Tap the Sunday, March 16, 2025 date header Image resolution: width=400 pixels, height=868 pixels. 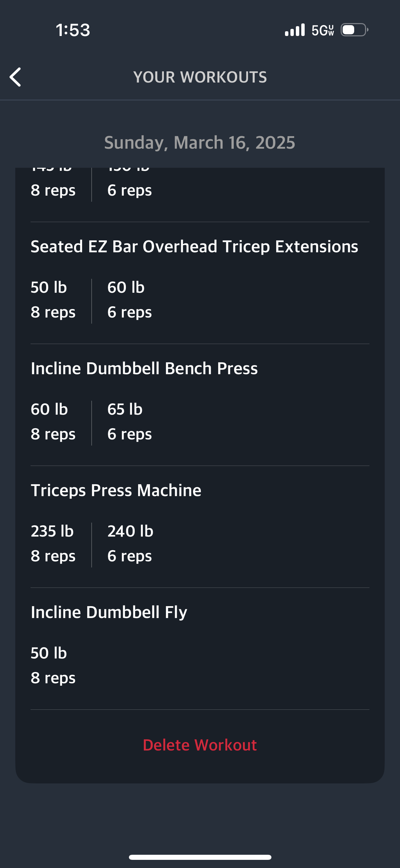pyautogui.click(x=200, y=143)
